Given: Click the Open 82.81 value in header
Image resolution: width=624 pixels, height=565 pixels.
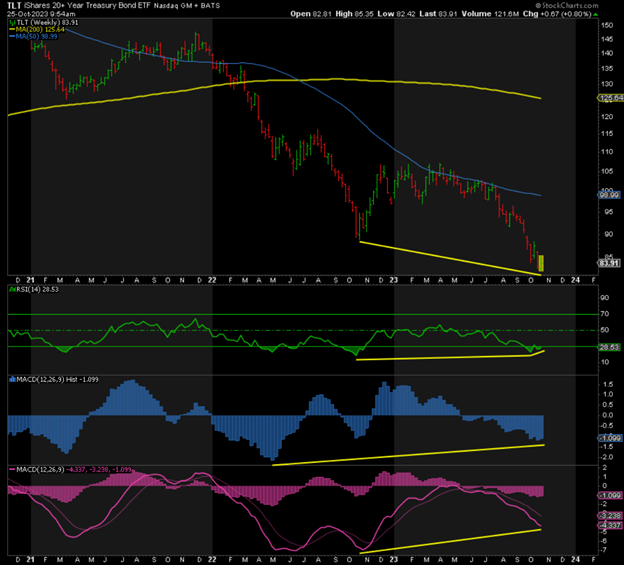Looking at the screenshot, I should pos(311,14).
